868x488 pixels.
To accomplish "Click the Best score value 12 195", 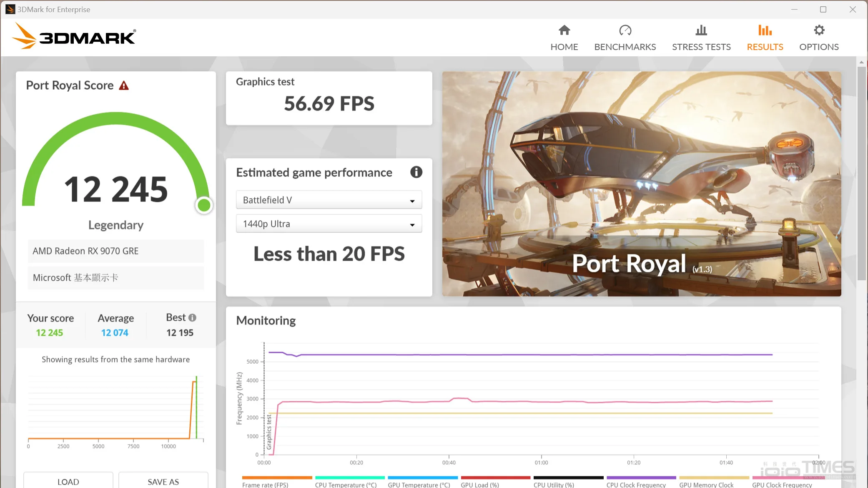I will pyautogui.click(x=180, y=333).
